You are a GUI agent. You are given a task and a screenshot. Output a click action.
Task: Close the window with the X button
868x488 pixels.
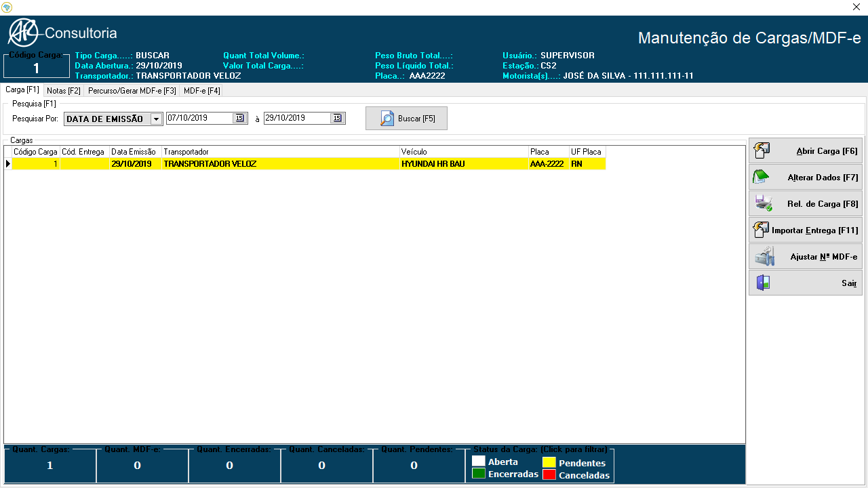pos(856,7)
